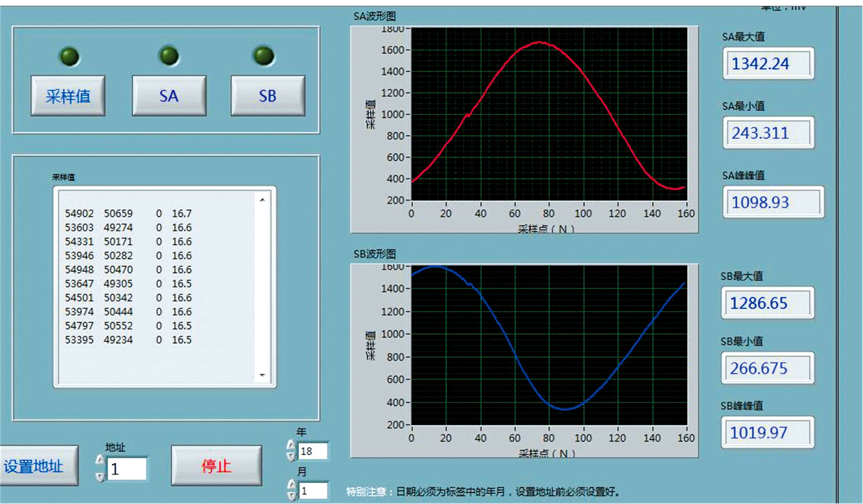Viewport: 863px width, 504px height.
Task: Click the LED indicator above SA button
Action: click(169, 56)
